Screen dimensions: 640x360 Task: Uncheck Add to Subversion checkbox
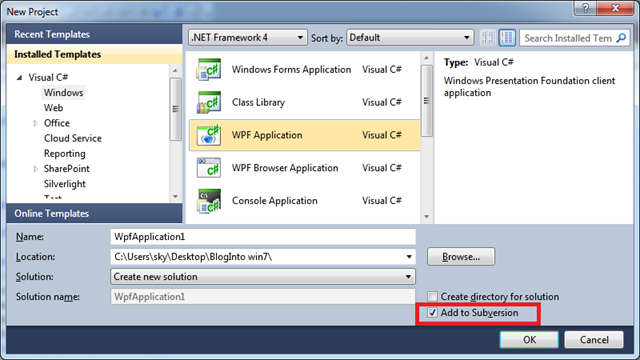point(432,313)
